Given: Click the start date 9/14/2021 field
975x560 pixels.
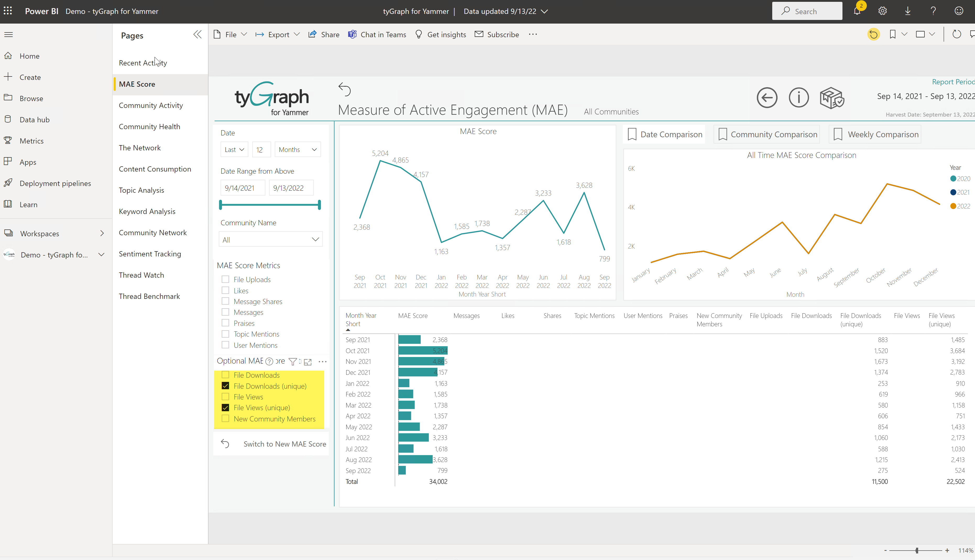Looking at the screenshot, I should coord(242,188).
